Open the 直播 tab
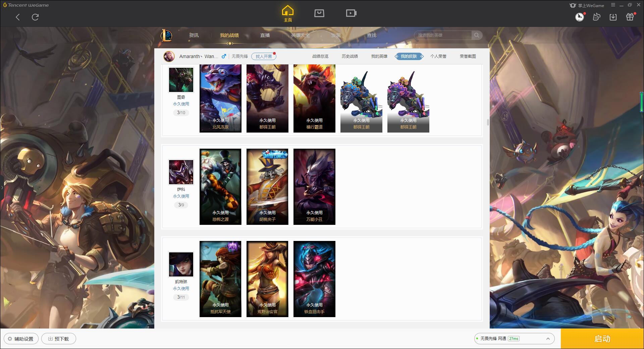The width and height of the screenshot is (644, 349). click(265, 35)
